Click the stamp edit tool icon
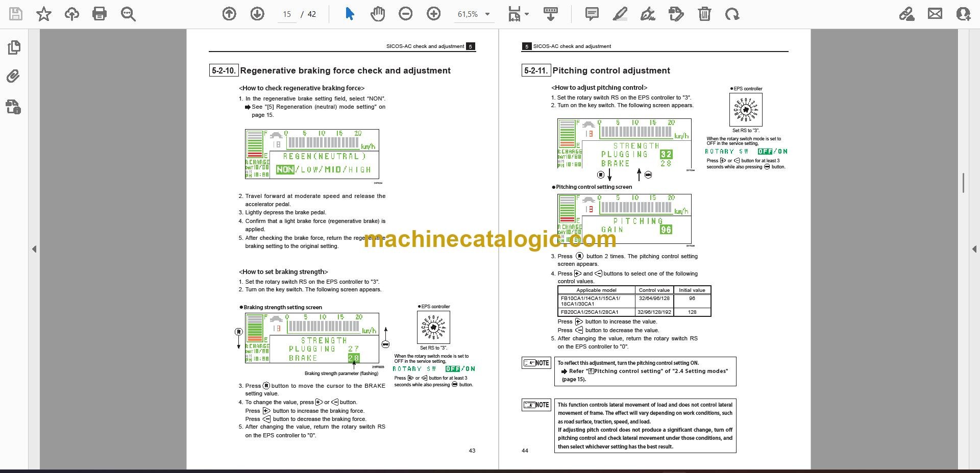The image size is (980, 473). click(676, 14)
